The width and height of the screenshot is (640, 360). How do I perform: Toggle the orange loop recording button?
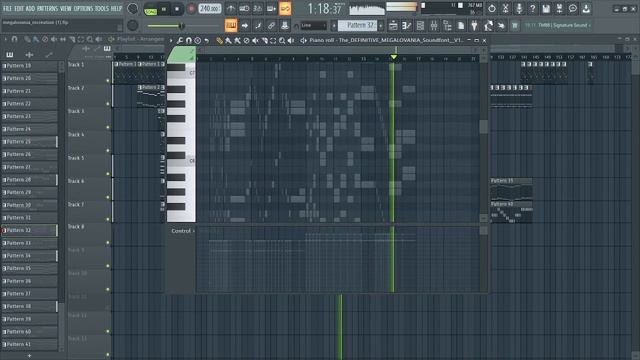click(285, 8)
